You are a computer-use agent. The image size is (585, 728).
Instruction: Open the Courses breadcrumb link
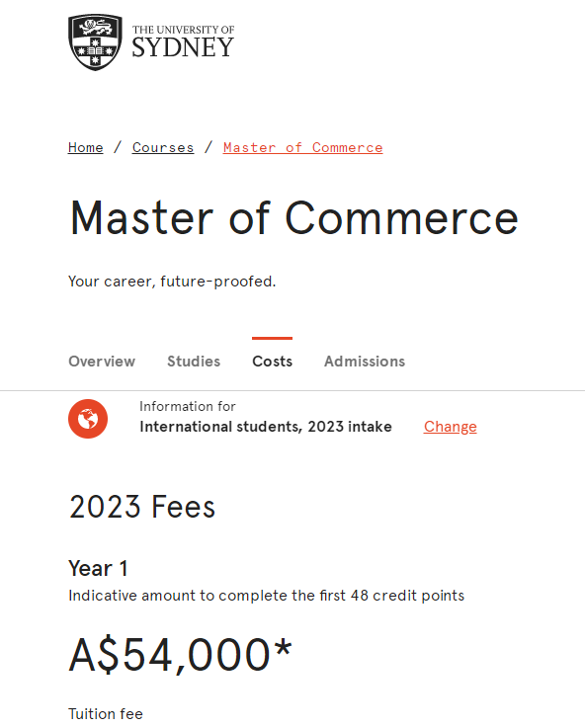click(x=163, y=147)
